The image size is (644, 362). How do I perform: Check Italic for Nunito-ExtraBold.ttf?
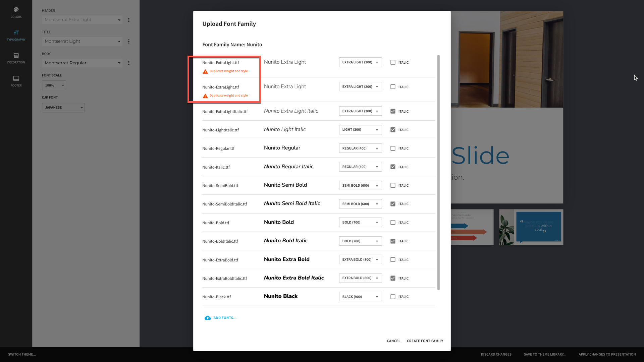[x=393, y=260]
